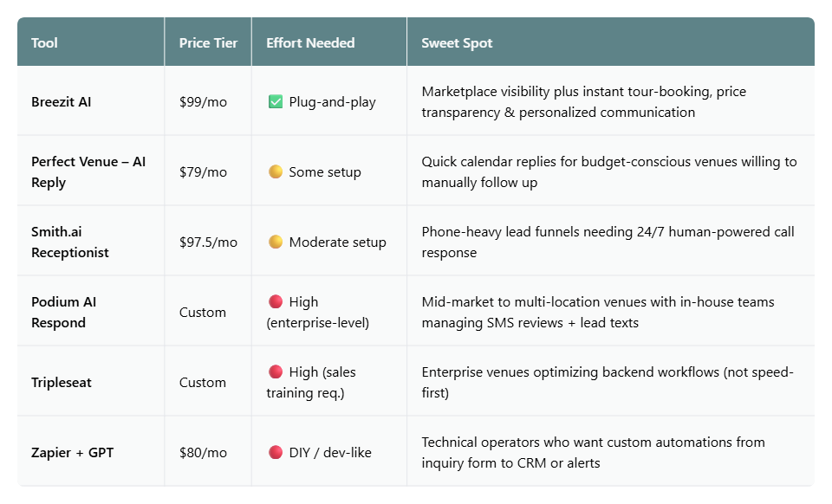Click the Breezit AI tool name
Viewport: 832px width, 504px height.
pyautogui.click(x=61, y=102)
